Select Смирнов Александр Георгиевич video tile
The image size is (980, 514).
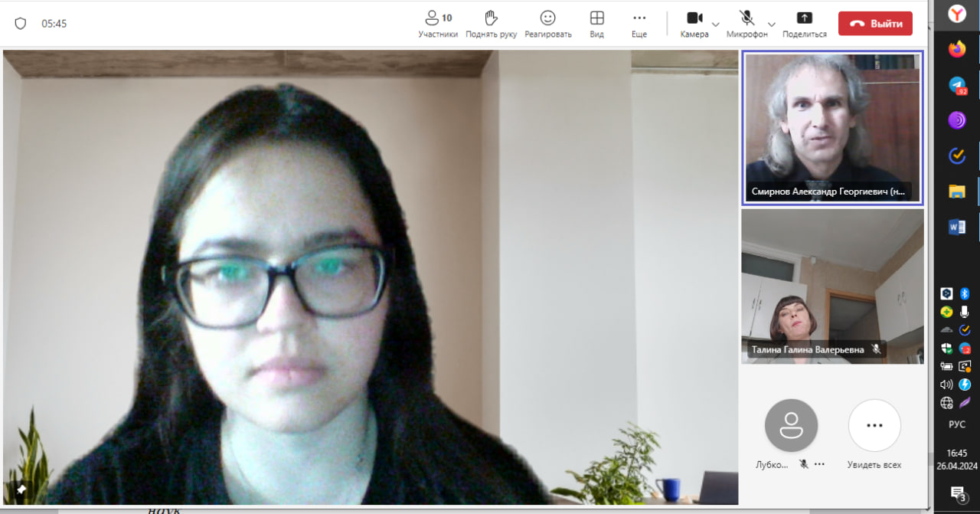click(x=832, y=128)
